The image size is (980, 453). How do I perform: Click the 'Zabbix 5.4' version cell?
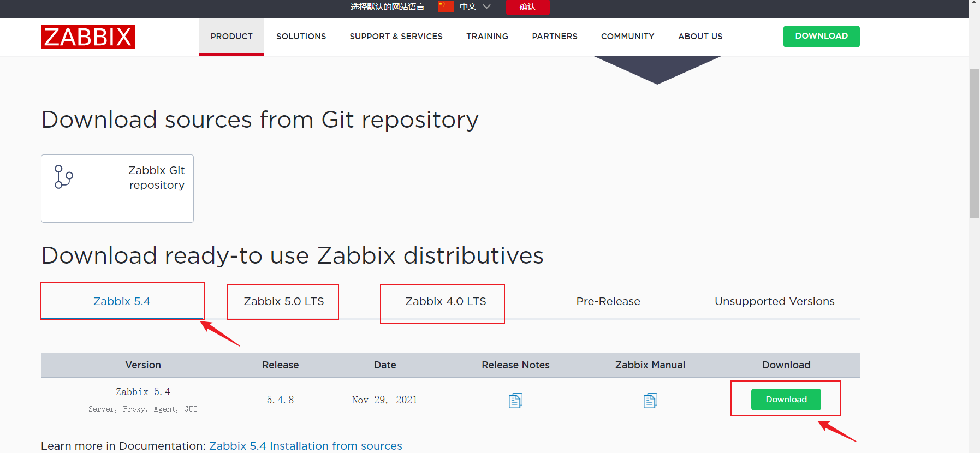(x=143, y=392)
